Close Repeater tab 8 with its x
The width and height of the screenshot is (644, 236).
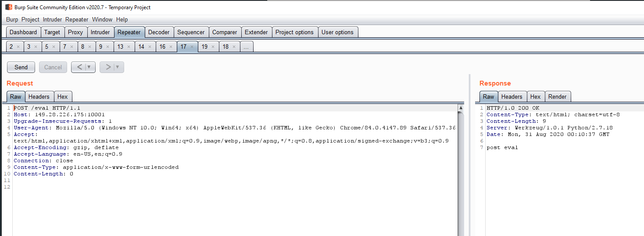coord(89,46)
